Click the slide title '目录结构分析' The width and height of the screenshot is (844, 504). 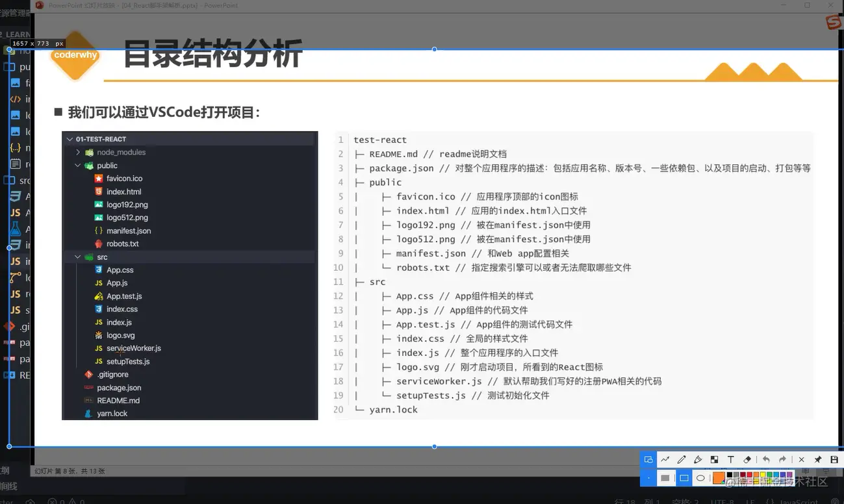pyautogui.click(x=212, y=54)
